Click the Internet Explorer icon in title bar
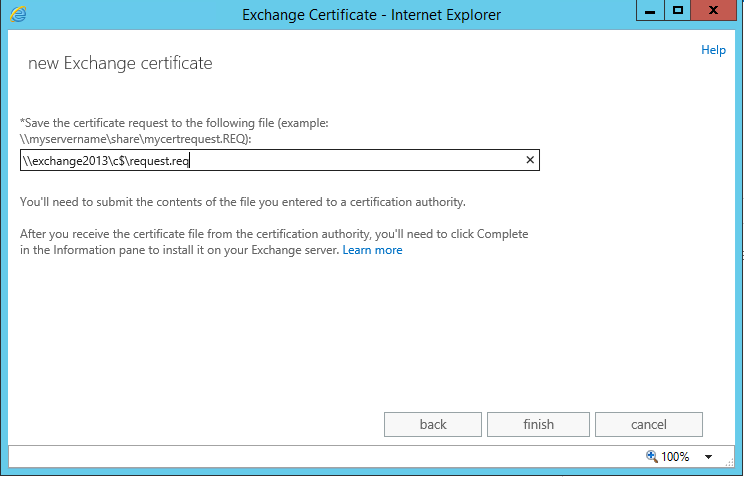Image resolution: width=744 pixels, height=477 pixels. 18,14
